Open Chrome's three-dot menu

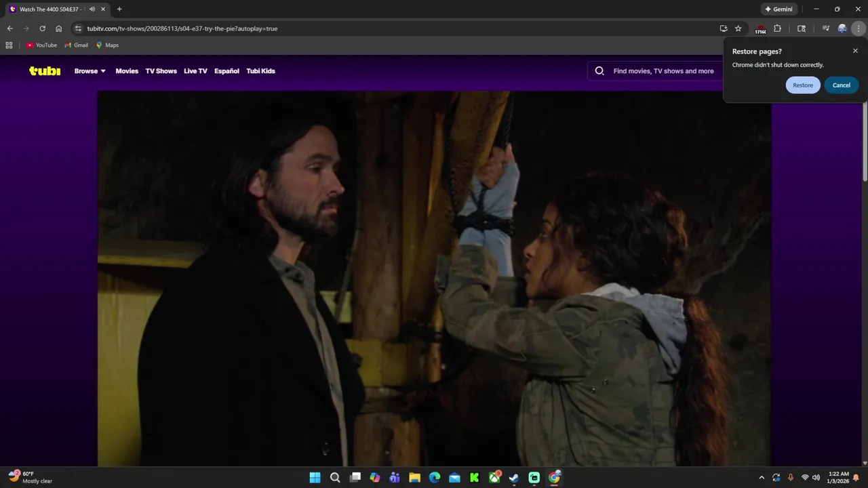859,28
